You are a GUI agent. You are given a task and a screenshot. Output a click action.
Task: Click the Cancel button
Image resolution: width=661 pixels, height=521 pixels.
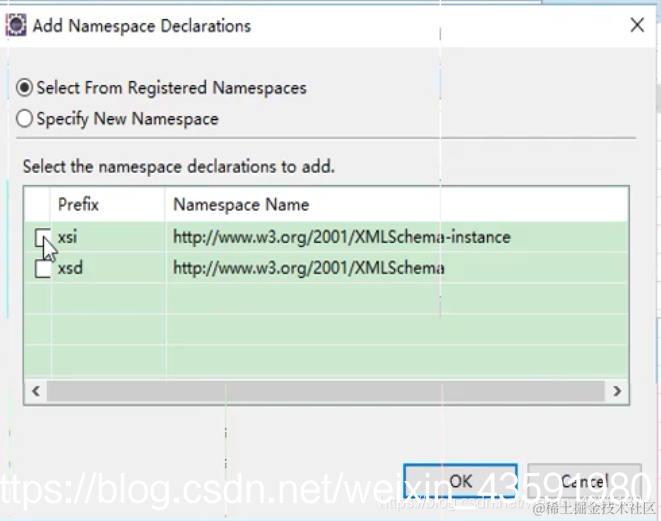[585, 481]
